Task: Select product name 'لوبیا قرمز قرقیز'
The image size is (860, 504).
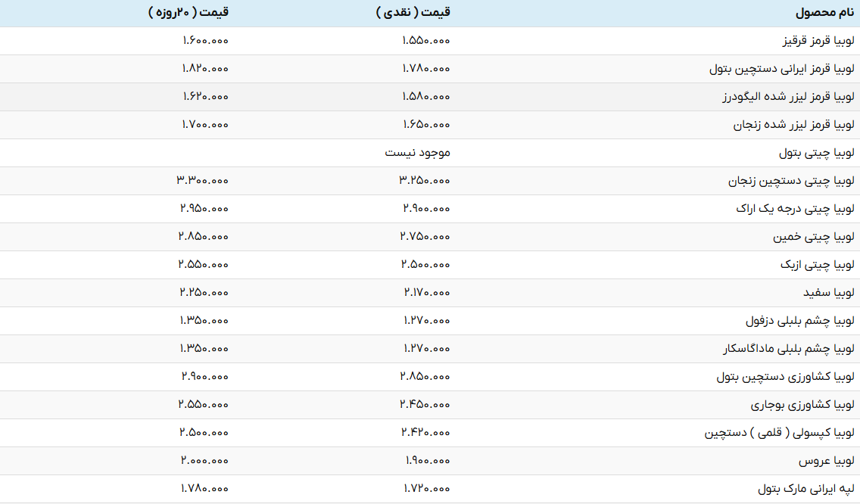Action: [x=818, y=41]
